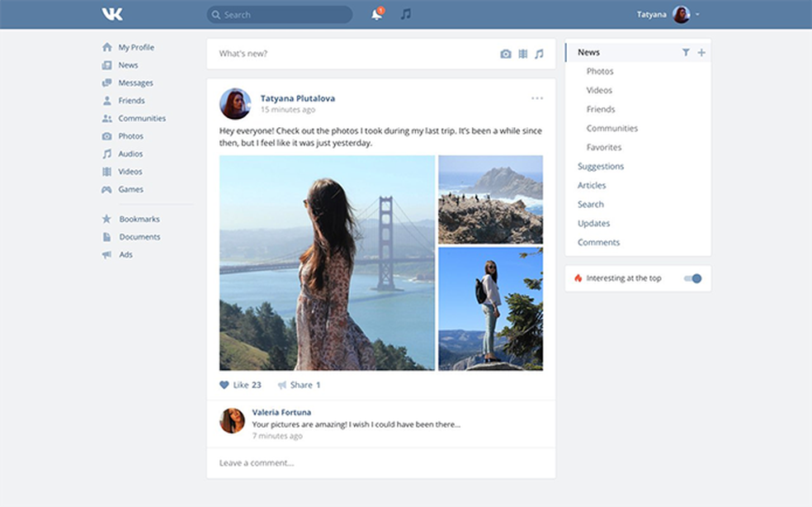Click the VK logo in the header

112,14
